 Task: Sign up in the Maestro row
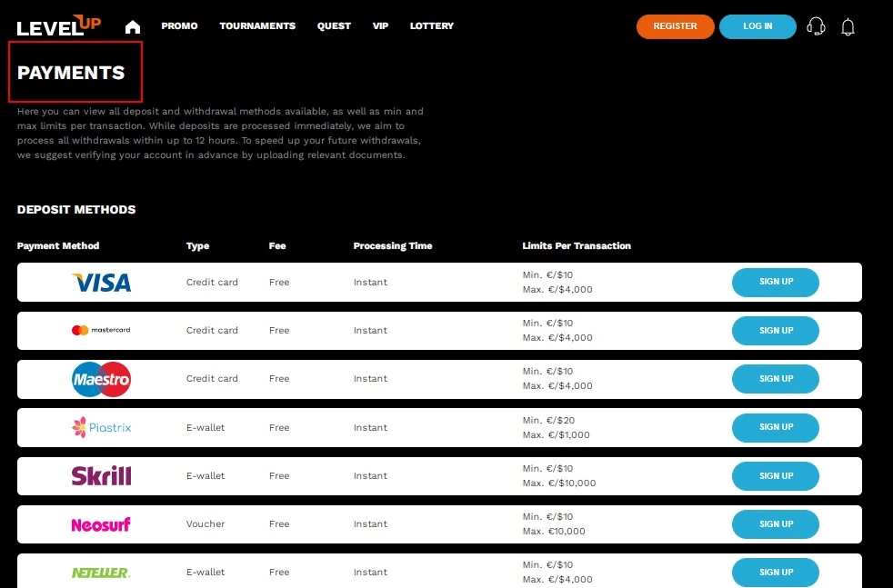776,379
